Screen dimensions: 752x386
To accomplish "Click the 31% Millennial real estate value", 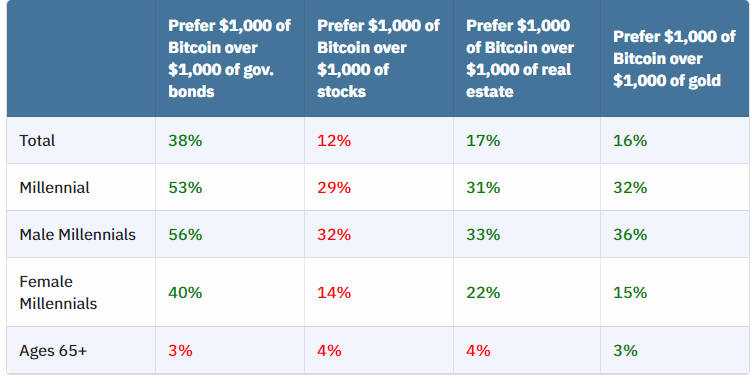I will pyautogui.click(x=483, y=187).
